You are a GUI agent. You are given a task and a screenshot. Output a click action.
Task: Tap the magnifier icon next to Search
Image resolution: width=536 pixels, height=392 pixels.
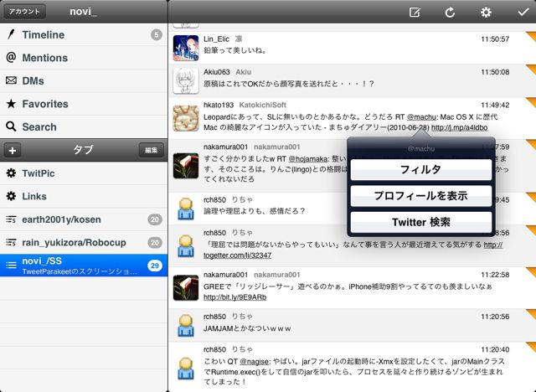tap(11, 126)
